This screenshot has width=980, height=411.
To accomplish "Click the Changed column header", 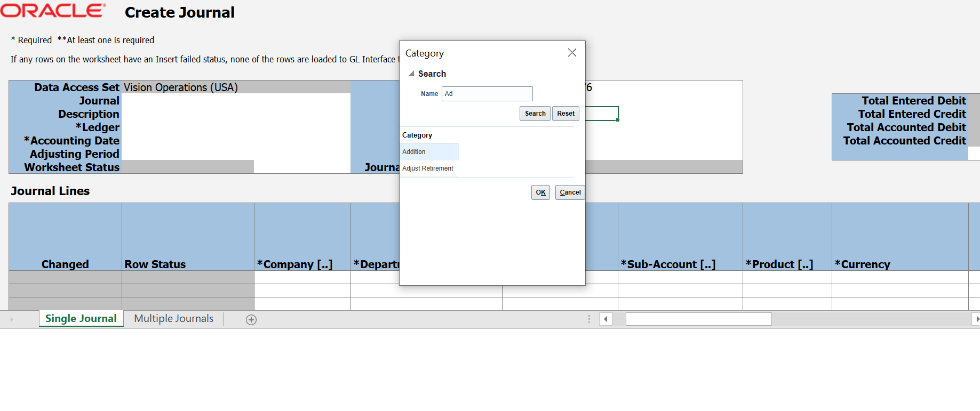I will [x=65, y=237].
